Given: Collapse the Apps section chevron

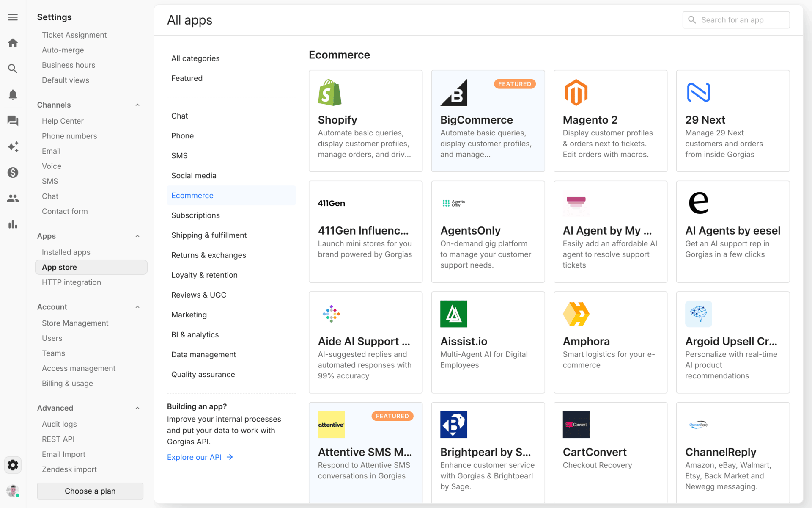Looking at the screenshot, I should (x=137, y=236).
